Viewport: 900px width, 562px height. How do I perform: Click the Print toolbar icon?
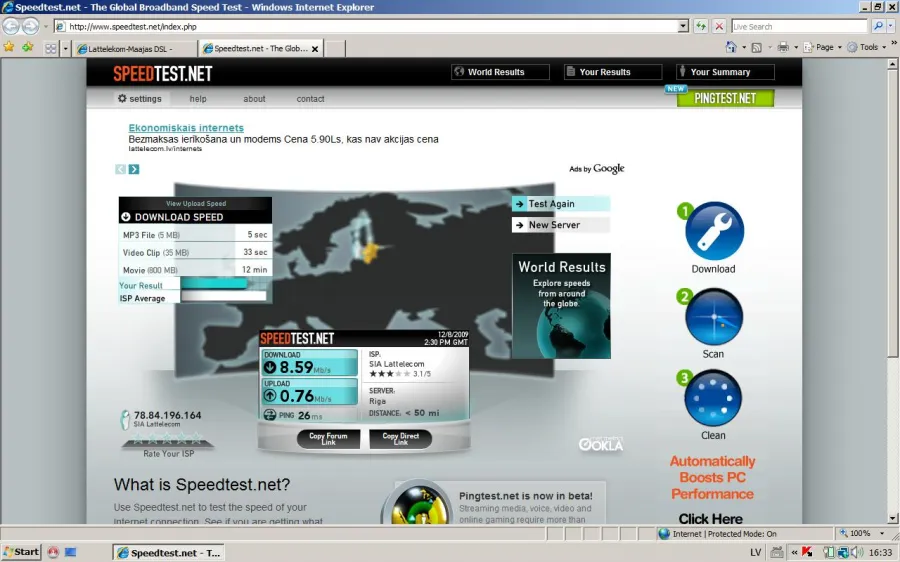point(783,48)
